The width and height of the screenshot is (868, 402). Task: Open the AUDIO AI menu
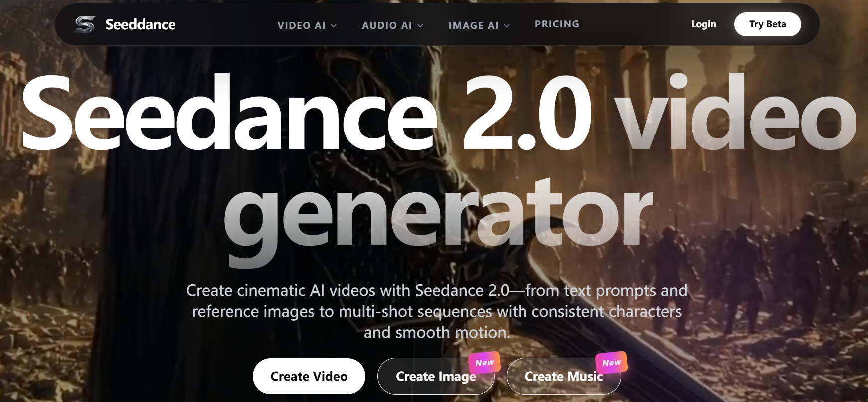(x=387, y=25)
